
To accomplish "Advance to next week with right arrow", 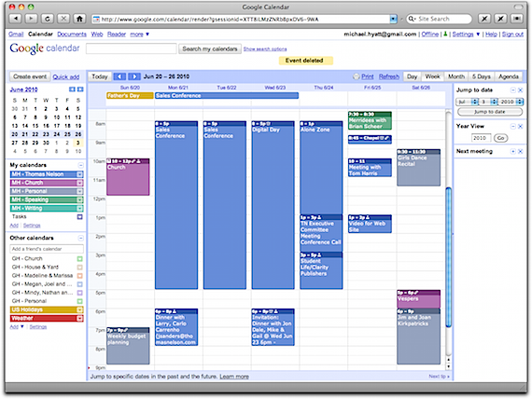I will point(134,76).
